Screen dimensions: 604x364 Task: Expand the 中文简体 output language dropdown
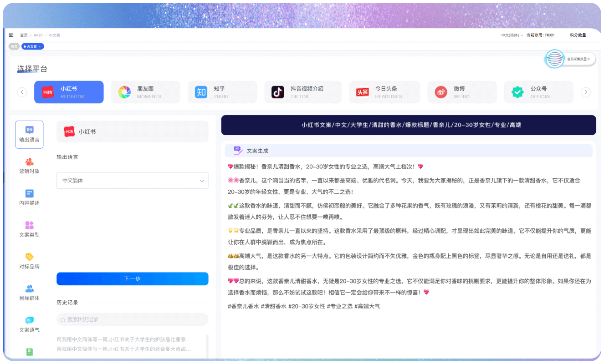pos(132,181)
